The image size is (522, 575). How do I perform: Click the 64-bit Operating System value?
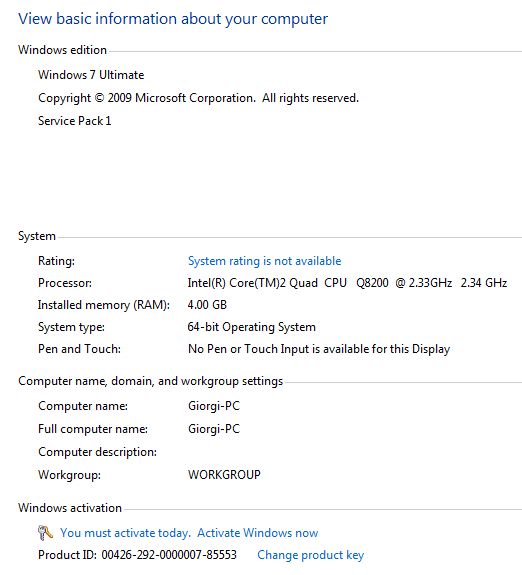click(252, 327)
